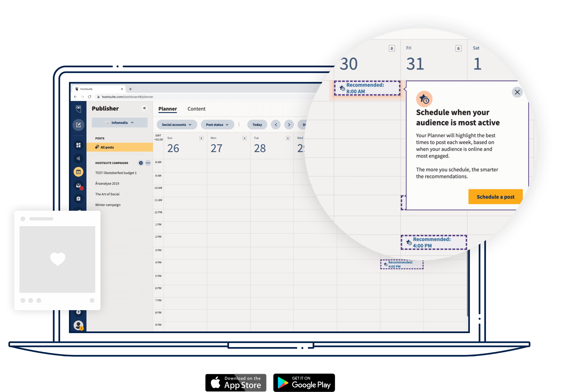Viewport: 565px width, 392px height.
Task: Dismiss the recommendation popup with the X
Action: coord(517,92)
